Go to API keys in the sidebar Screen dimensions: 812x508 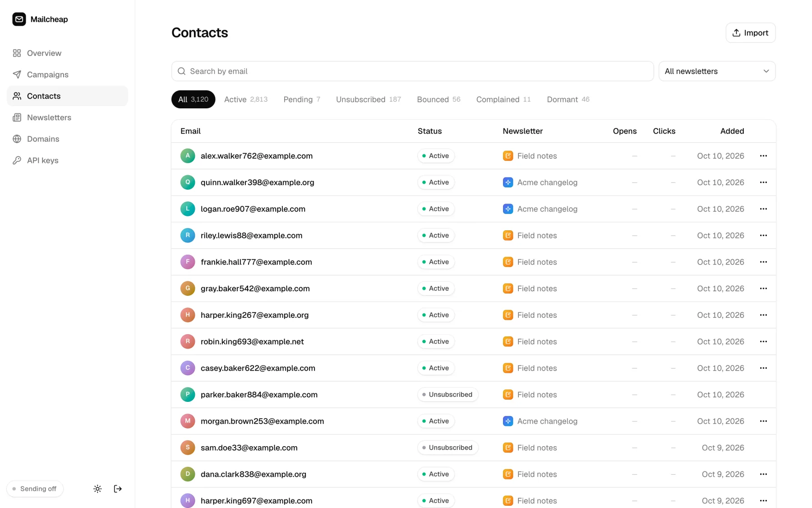tap(68, 160)
